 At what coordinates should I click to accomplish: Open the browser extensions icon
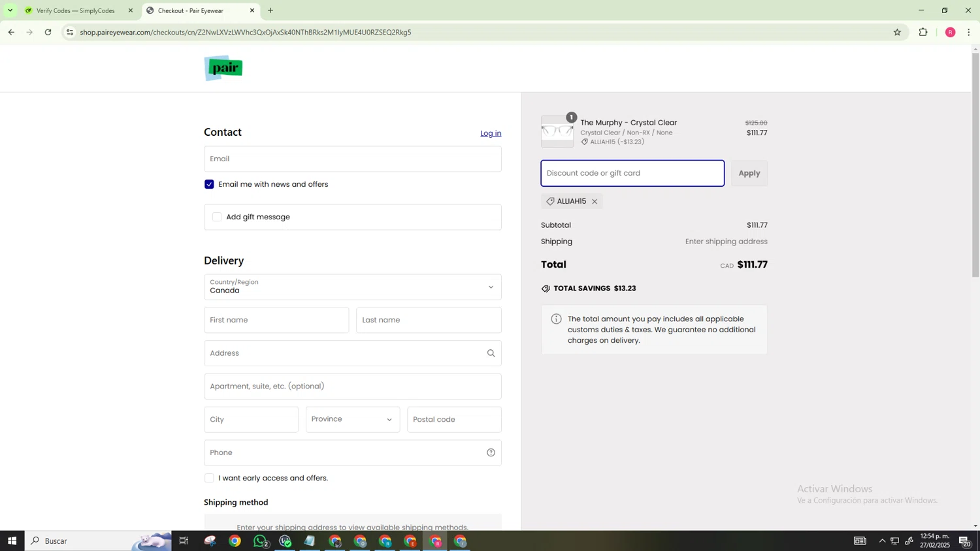[923, 32]
